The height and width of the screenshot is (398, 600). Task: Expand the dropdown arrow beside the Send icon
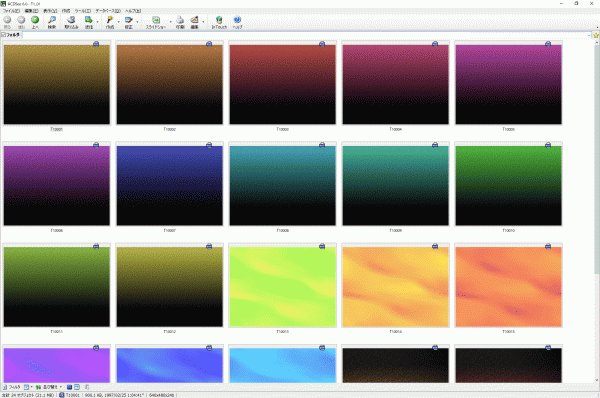click(98, 22)
